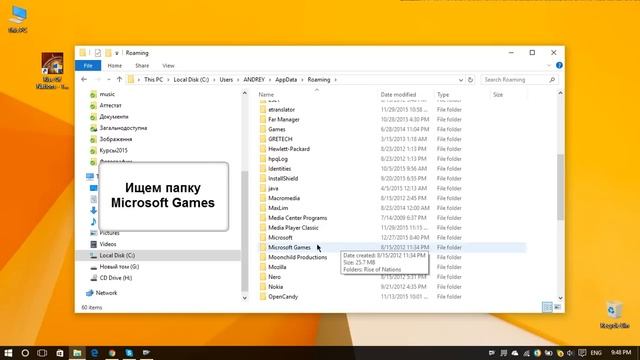Select the Nokia folder

[276, 287]
